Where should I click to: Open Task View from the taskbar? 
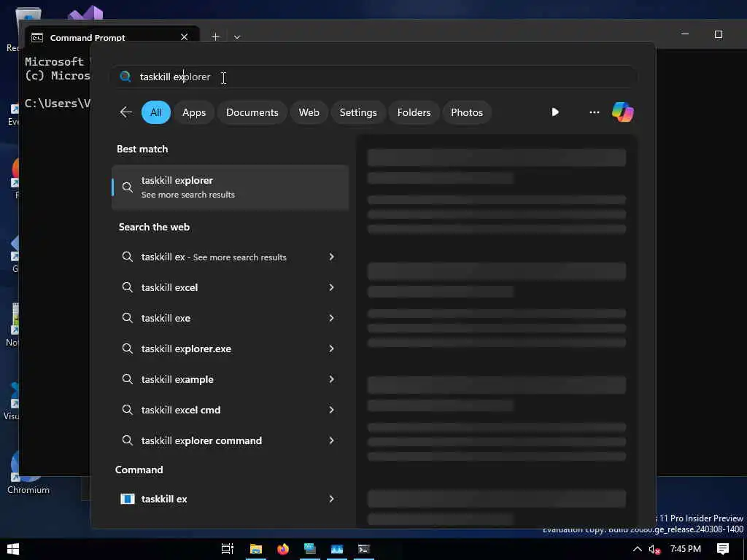point(228,549)
